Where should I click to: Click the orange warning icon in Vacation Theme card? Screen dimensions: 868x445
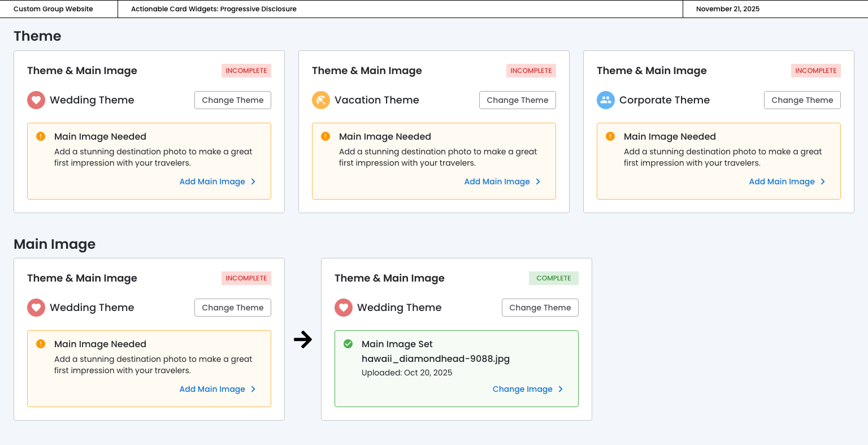pos(325,136)
